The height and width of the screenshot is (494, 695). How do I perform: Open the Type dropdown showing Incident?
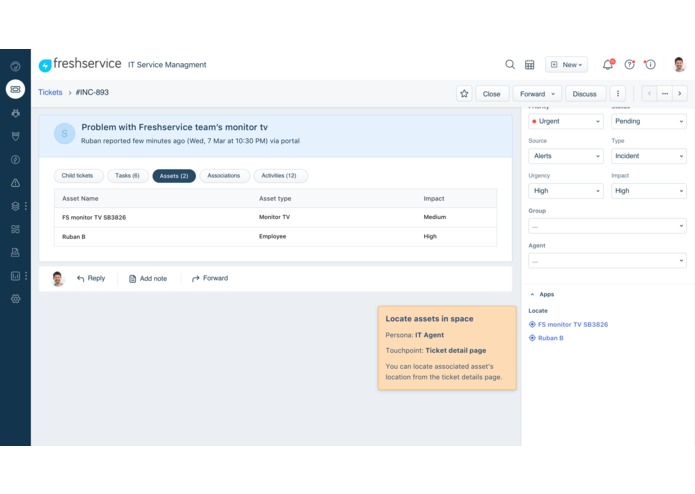pyautogui.click(x=648, y=156)
